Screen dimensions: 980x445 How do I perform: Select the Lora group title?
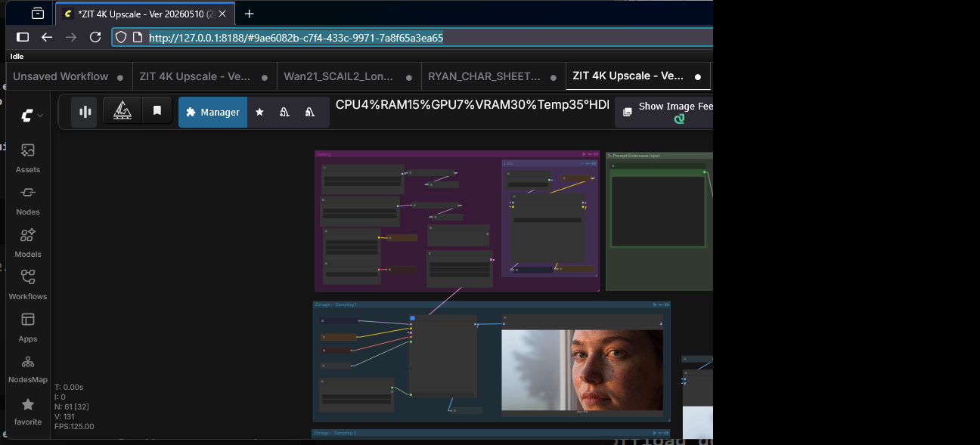[508, 163]
